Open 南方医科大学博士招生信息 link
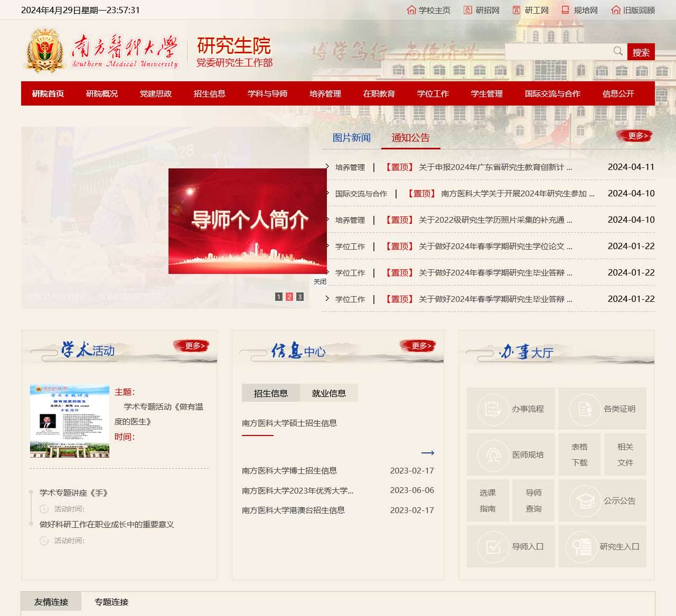The image size is (676, 616). click(x=289, y=471)
